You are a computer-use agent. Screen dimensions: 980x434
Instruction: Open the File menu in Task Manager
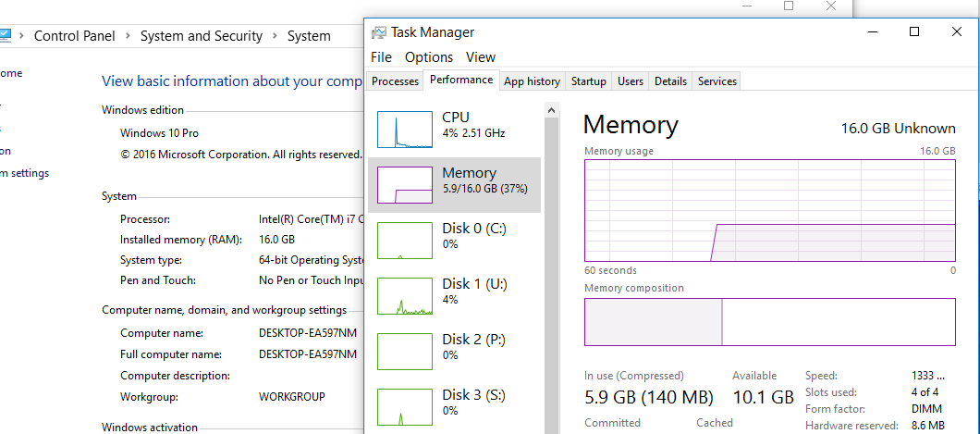381,56
